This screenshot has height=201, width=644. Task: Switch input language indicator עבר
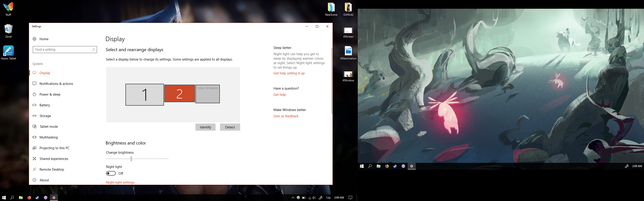[x=328, y=197]
